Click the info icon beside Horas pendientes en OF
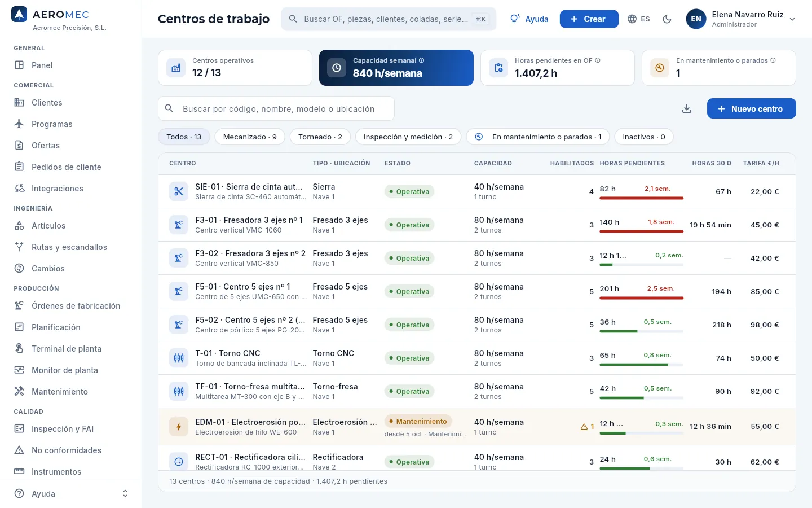Screen dimensions: 812x508 coord(598,60)
